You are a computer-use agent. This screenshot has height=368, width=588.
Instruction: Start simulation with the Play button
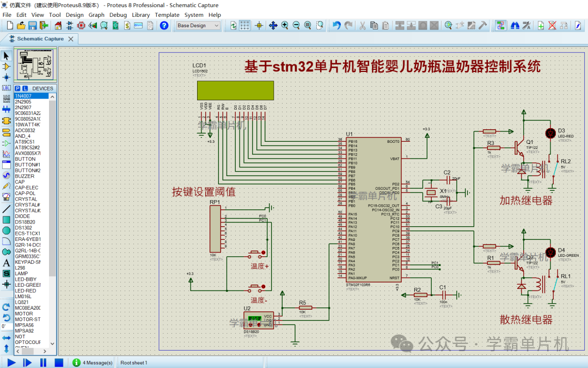click(11, 363)
